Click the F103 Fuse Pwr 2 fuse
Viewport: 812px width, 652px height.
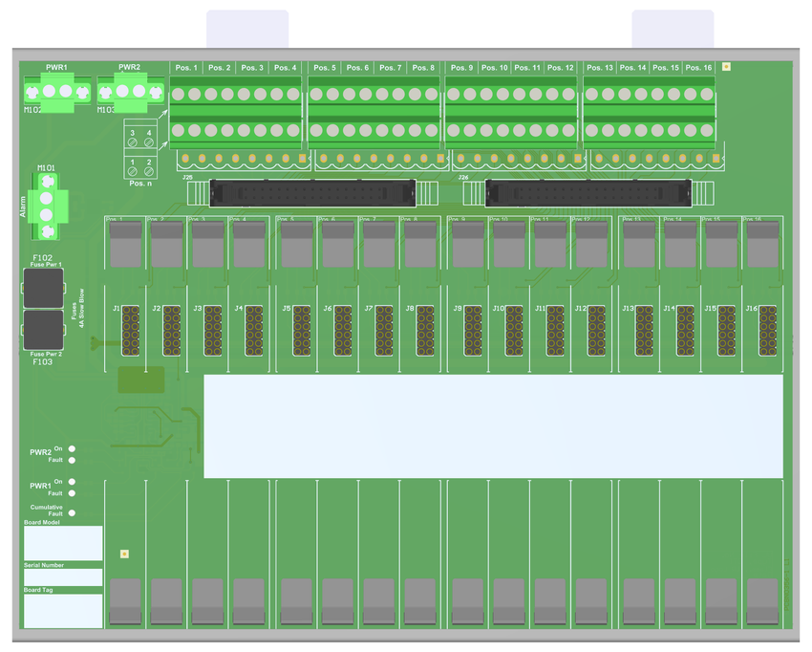[43, 331]
